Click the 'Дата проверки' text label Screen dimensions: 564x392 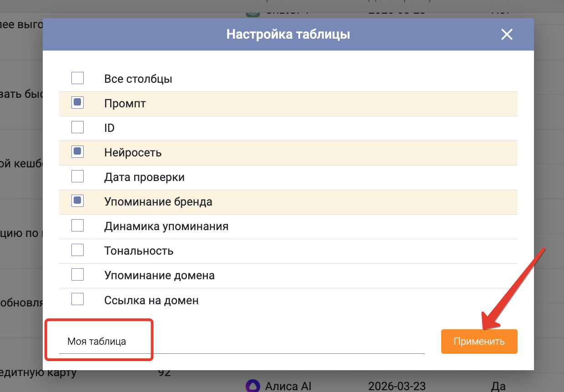tap(144, 177)
